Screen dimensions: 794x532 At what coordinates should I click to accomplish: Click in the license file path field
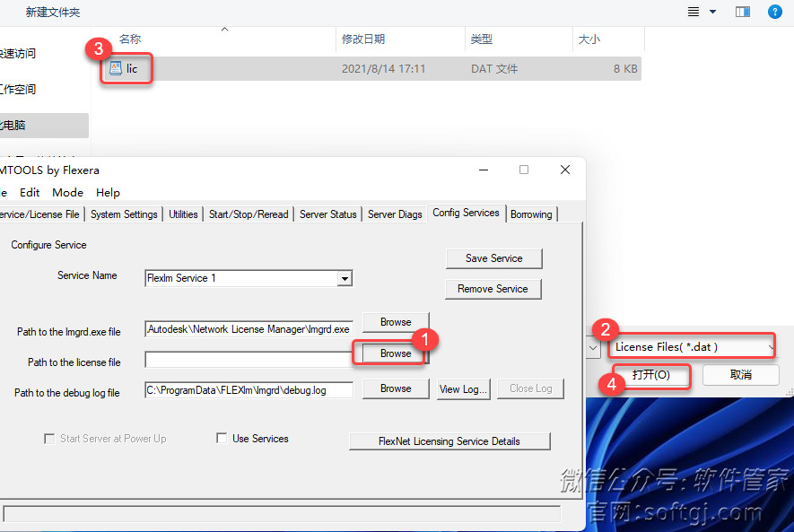(248, 360)
